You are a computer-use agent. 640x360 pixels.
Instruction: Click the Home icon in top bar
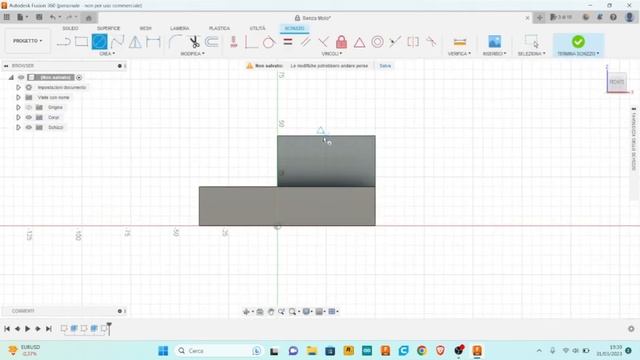click(89, 18)
